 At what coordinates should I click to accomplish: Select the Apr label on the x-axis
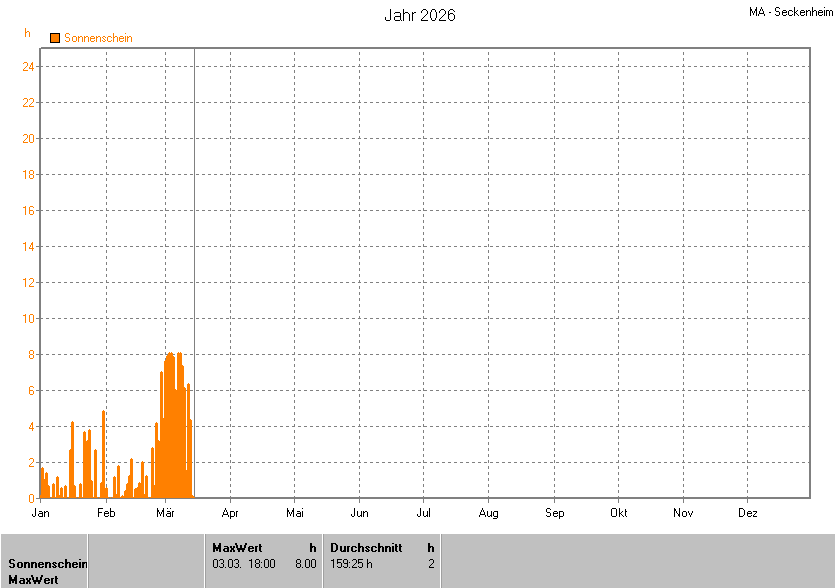[x=230, y=513]
